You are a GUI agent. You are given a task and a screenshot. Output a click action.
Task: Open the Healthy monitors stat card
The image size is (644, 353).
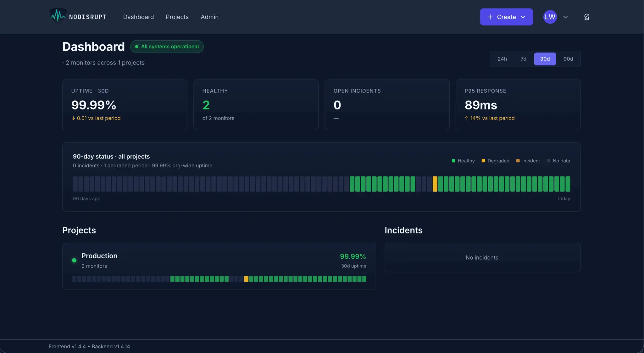click(256, 104)
